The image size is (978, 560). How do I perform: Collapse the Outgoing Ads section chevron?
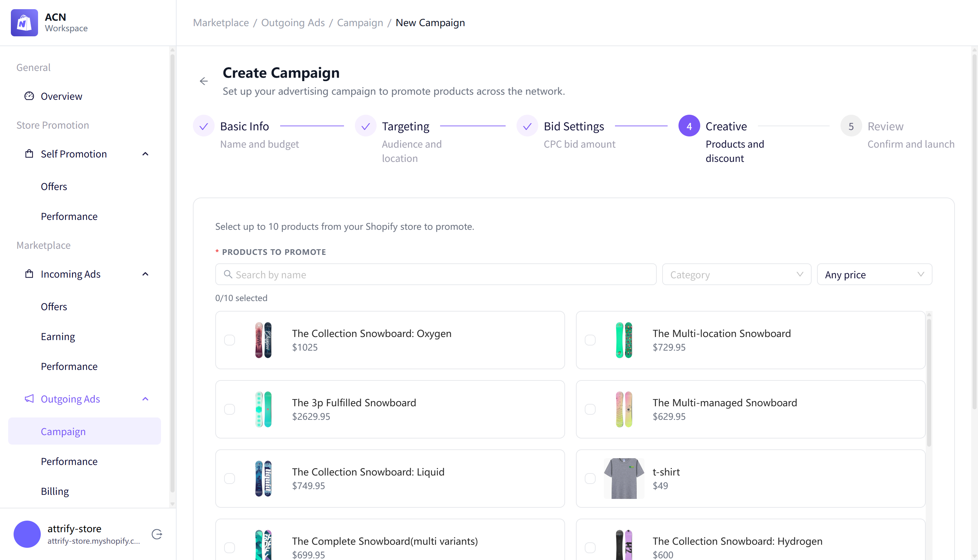coord(145,399)
